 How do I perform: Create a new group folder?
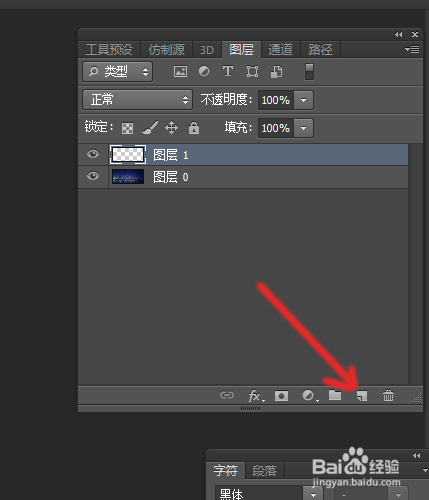[335, 395]
